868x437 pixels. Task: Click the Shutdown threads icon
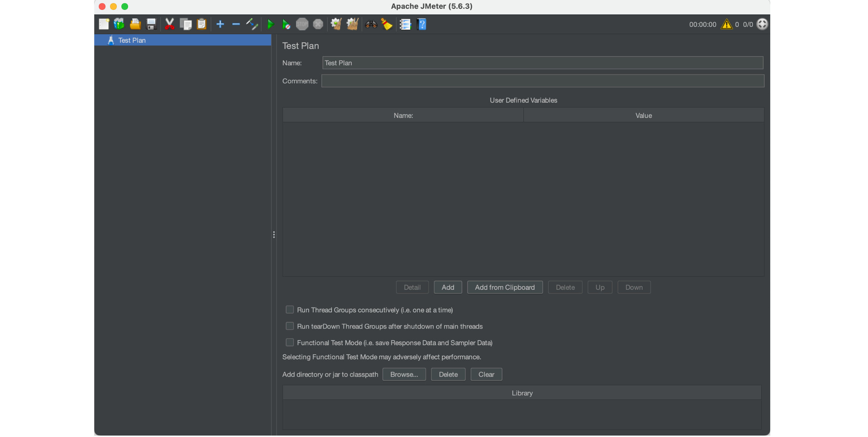[318, 24]
